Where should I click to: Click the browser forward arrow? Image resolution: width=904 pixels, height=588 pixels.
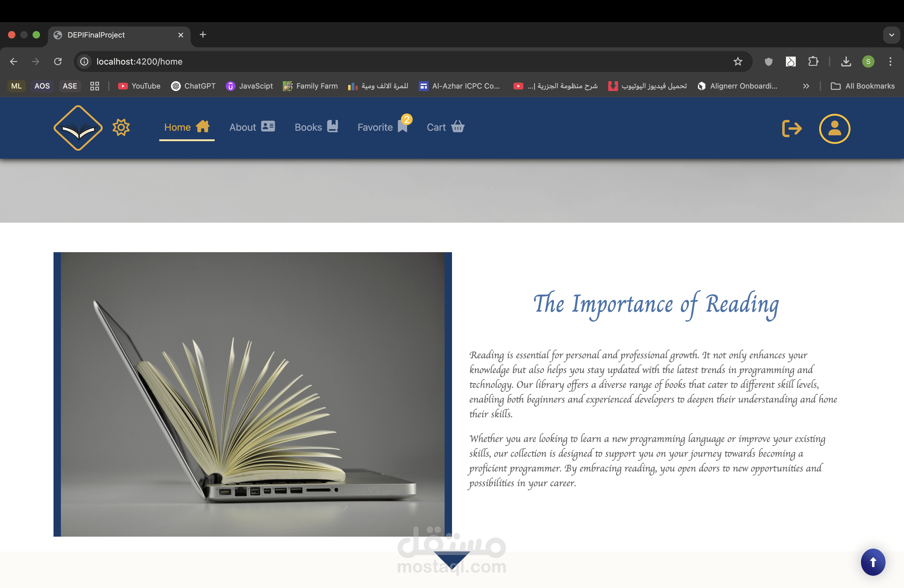(36, 62)
